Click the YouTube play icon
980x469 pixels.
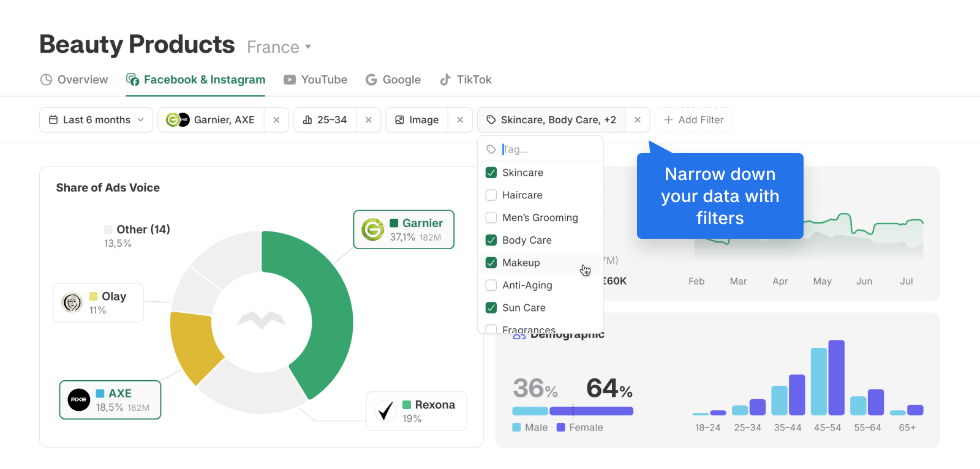[290, 80]
